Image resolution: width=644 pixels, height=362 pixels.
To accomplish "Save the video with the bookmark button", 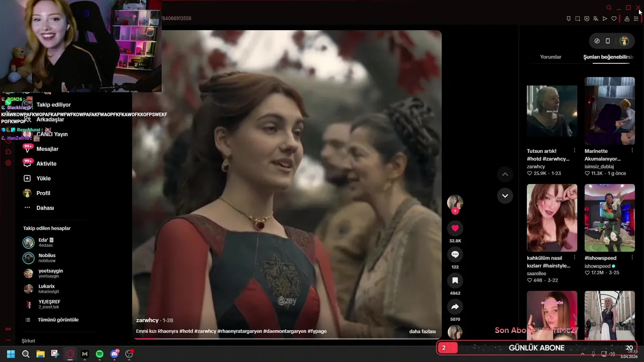I will (455, 281).
